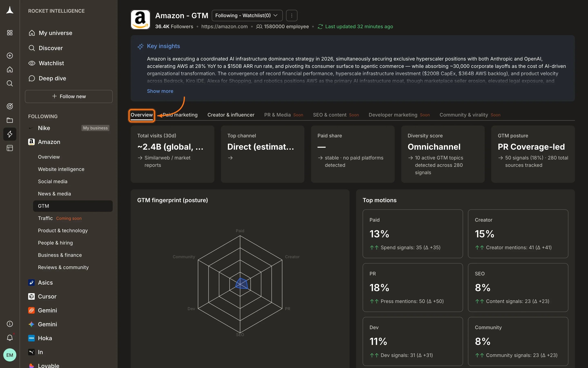Click the Total visits (30d) card
Screen dimensions: 588x368
[172, 154]
